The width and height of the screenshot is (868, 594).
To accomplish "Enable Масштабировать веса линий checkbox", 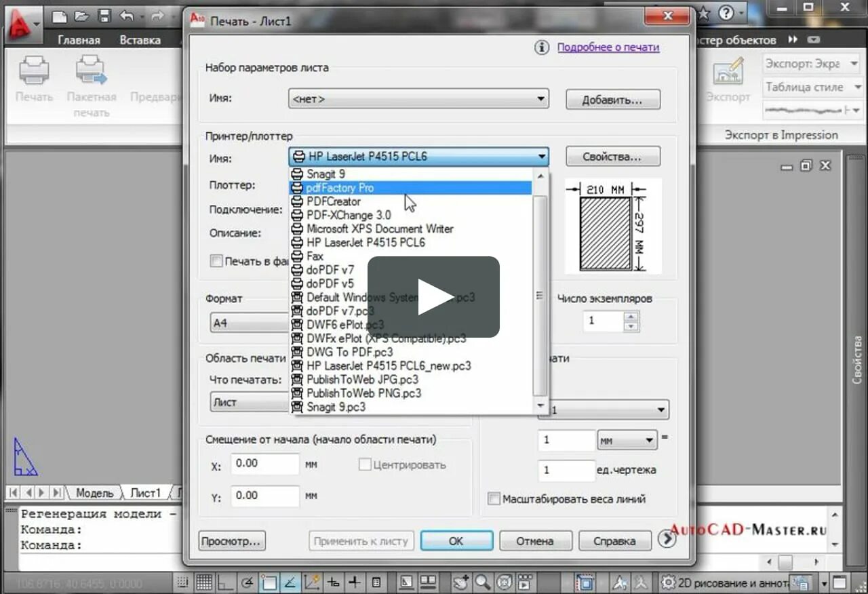I will click(x=494, y=499).
